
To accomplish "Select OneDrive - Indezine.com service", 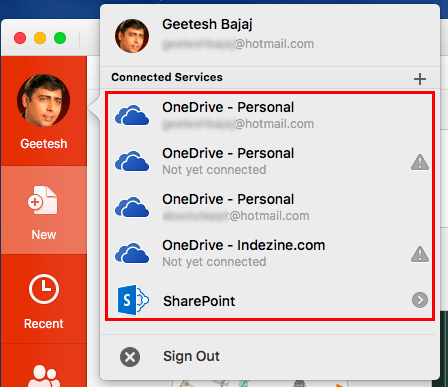I will tap(270, 253).
